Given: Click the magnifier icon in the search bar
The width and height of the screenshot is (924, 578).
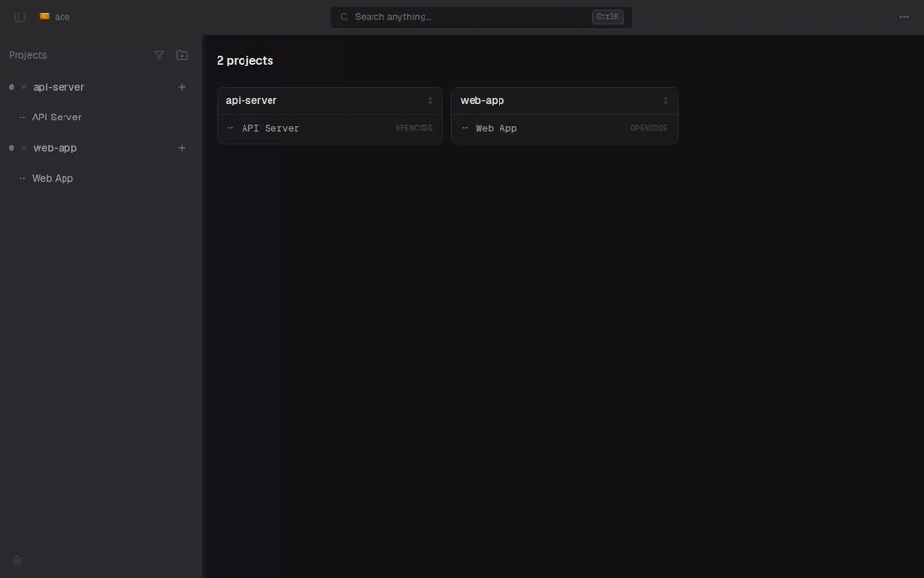Looking at the screenshot, I should point(344,16).
